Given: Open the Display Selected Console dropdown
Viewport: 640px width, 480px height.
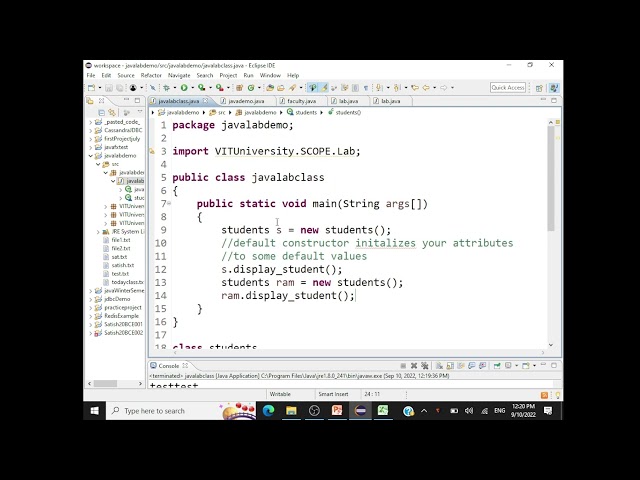Looking at the screenshot, I should coord(516,366).
